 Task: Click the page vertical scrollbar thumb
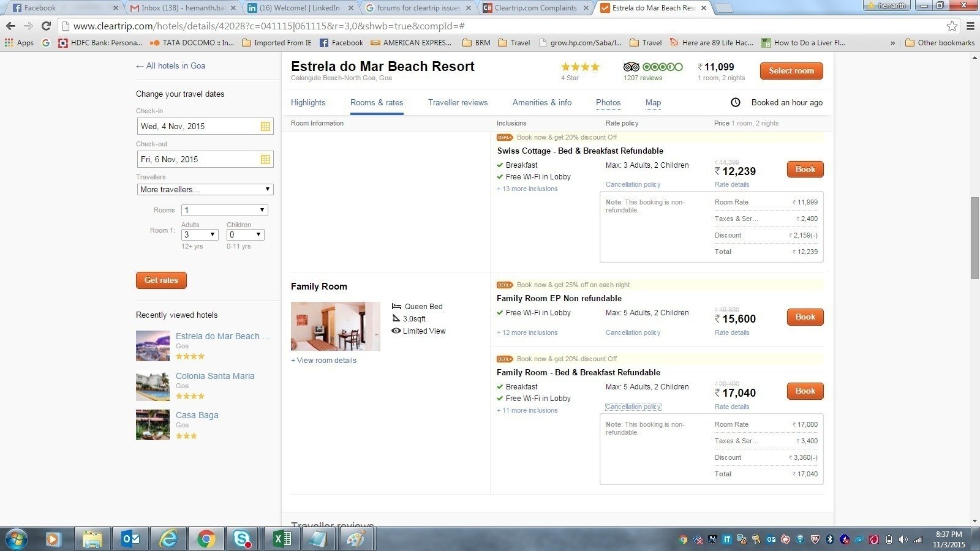(974, 238)
